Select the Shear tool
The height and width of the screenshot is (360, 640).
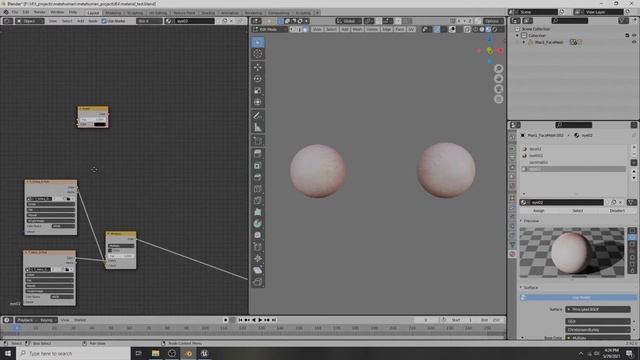[x=258, y=270]
